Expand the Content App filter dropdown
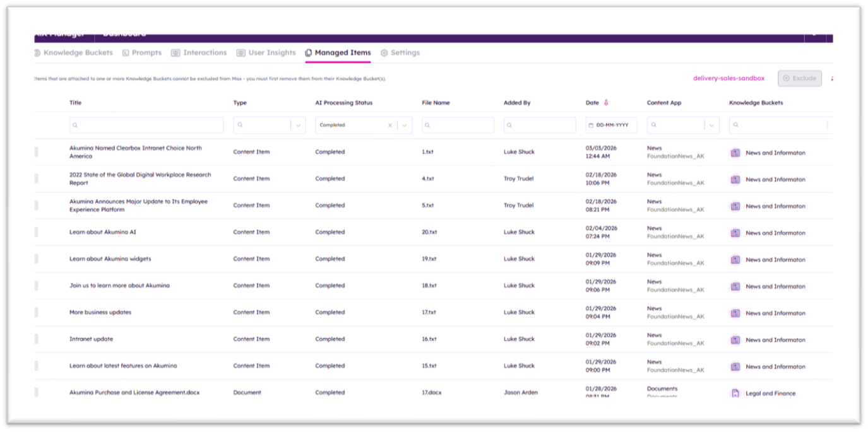The width and height of the screenshot is (868, 432). (x=712, y=125)
